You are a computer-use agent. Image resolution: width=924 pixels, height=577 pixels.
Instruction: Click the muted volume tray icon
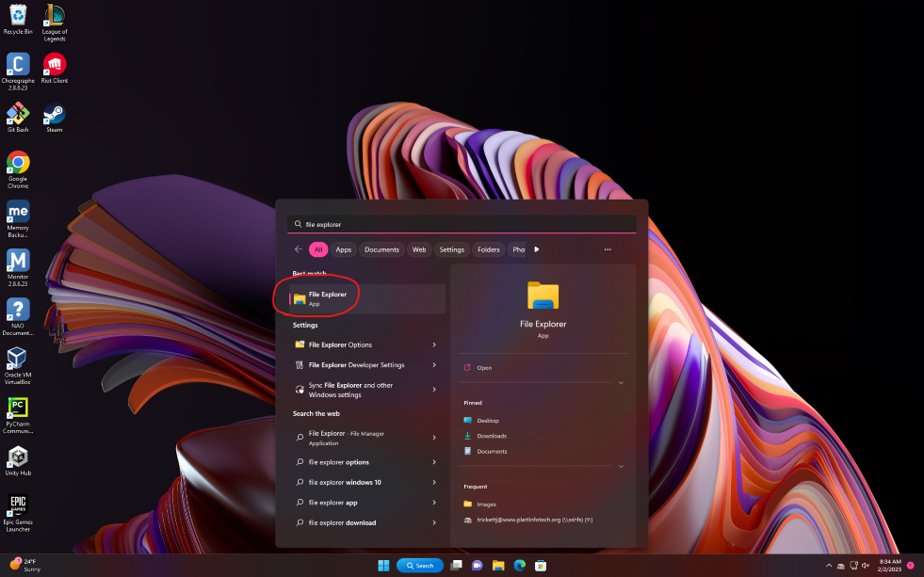pyautogui.click(x=866, y=566)
